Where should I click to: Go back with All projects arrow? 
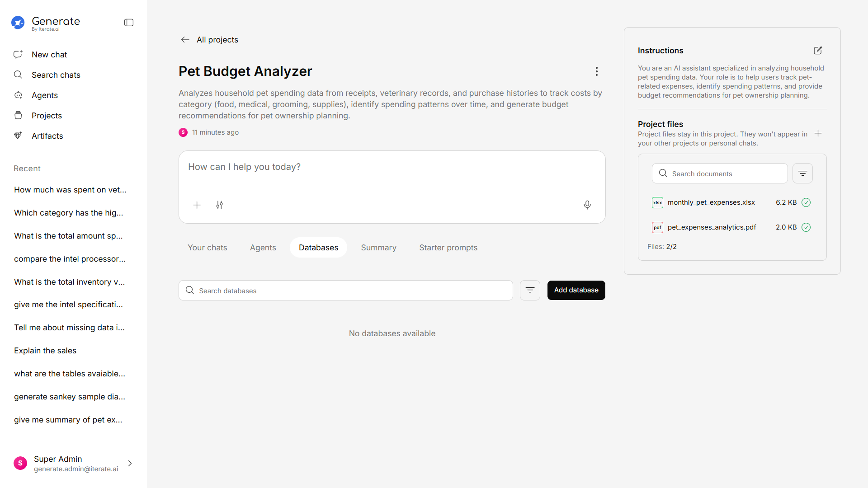point(185,40)
